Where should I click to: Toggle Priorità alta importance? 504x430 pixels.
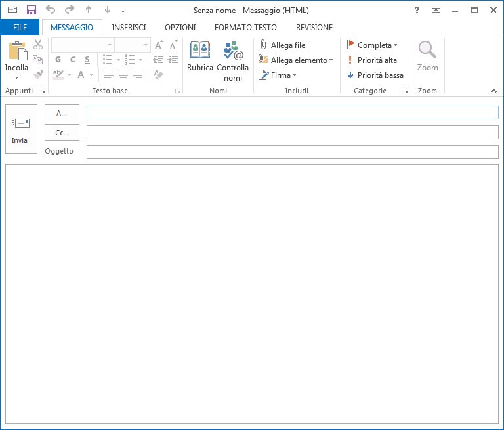(372, 60)
